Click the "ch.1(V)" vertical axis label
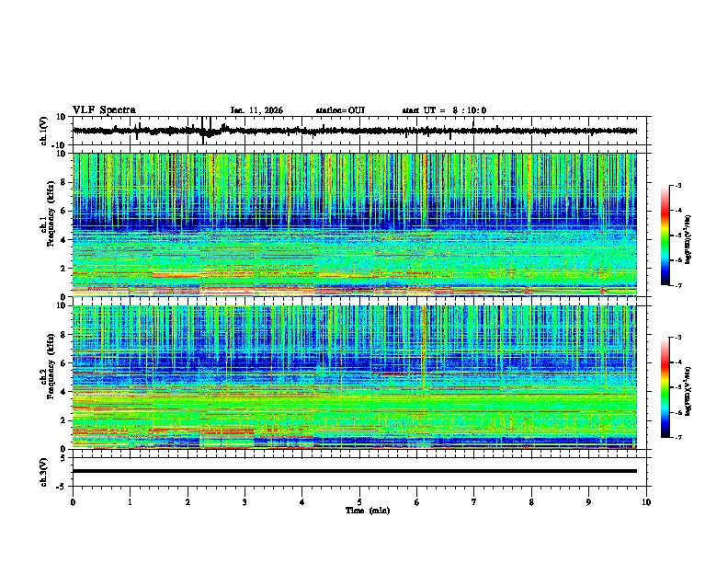 (x=44, y=131)
